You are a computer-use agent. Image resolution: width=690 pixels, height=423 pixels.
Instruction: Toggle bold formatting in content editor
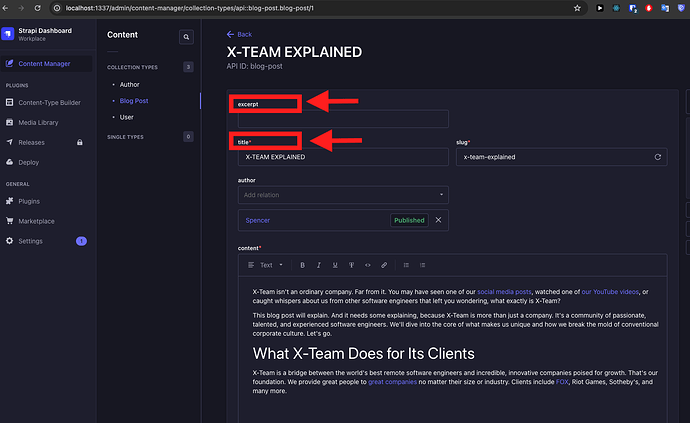tap(302, 265)
